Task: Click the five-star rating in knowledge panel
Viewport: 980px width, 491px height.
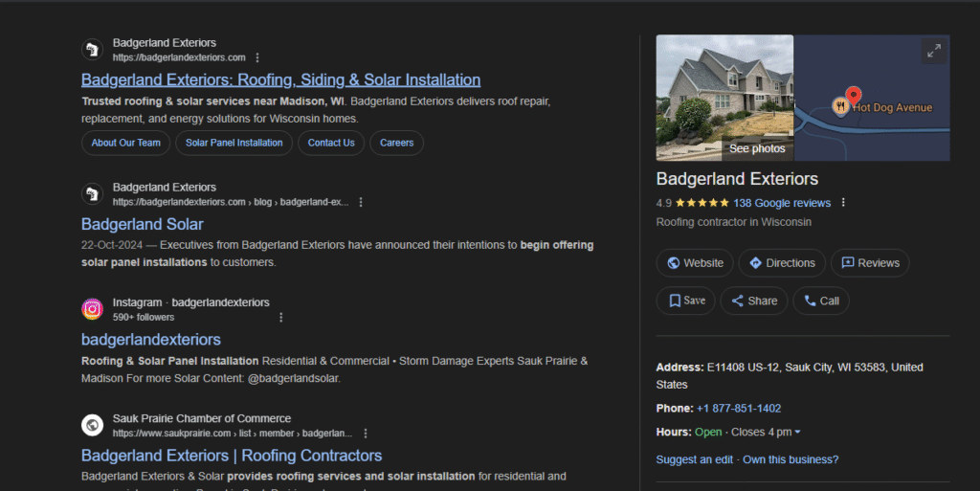Action: click(x=702, y=202)
